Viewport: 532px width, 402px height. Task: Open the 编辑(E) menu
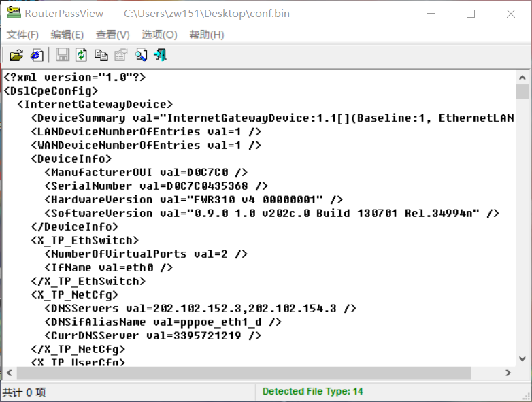click(67, 35)
